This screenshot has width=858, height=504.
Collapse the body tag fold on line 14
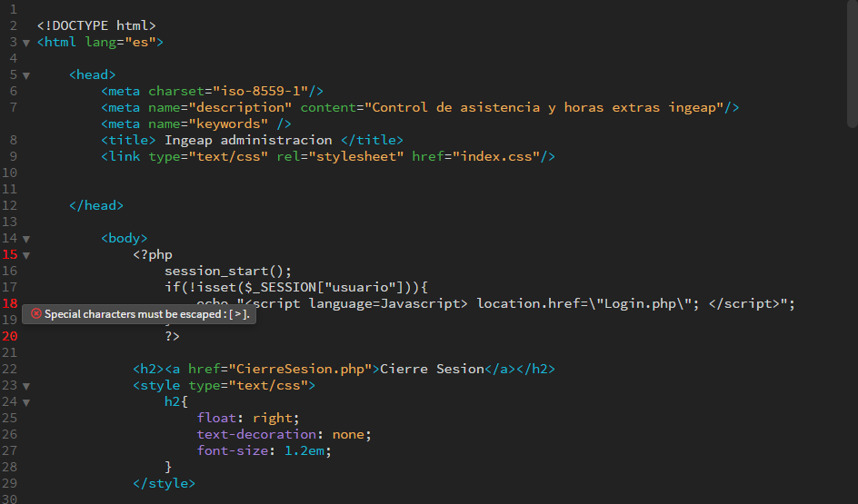(25, 239)
